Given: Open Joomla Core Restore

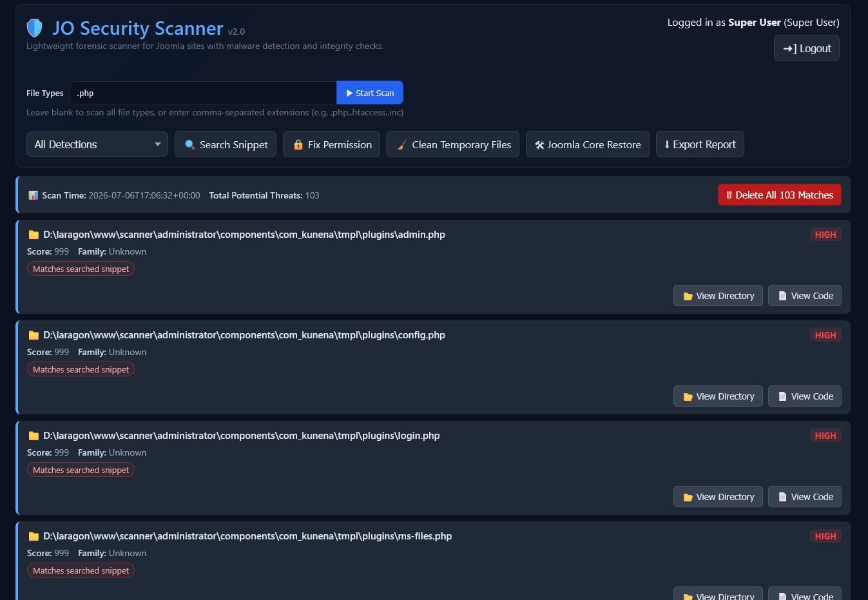Looking at the screenshot, I should (x=588, y=144).
